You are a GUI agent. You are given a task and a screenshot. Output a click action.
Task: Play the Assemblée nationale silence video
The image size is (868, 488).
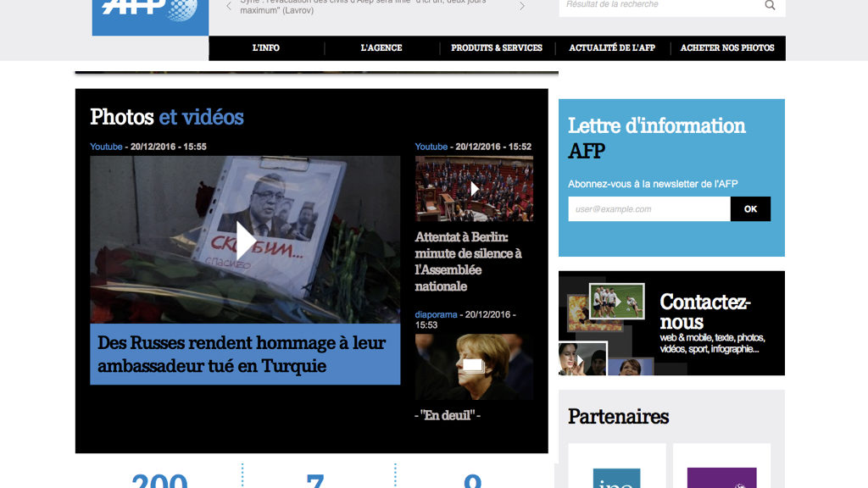(474, 188)
